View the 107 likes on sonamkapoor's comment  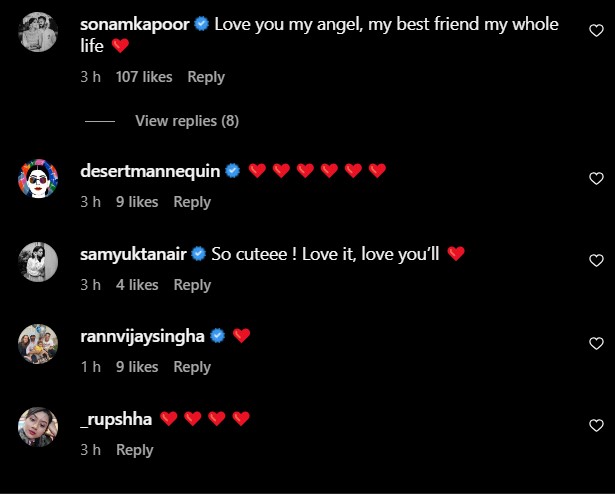point(144,77)
